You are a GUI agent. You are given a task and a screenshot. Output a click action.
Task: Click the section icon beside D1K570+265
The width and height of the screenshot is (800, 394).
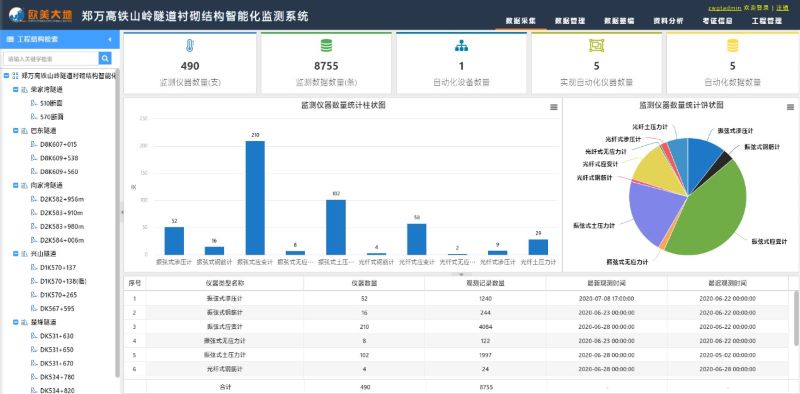(x=34, y=294)
